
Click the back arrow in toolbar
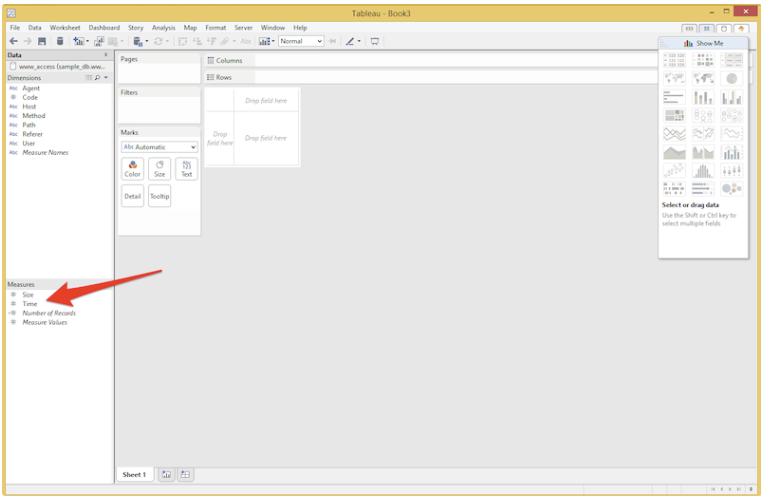coord(13,41)
